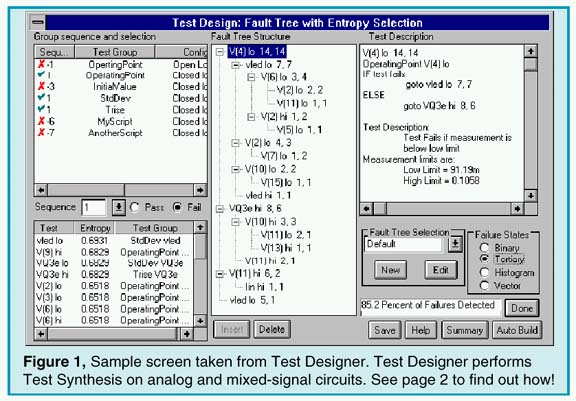This screenshot has width=576, height=401.
Task: Select the V(3) lo entropy row
Action: pyautogui.click(x=114, y=297)
